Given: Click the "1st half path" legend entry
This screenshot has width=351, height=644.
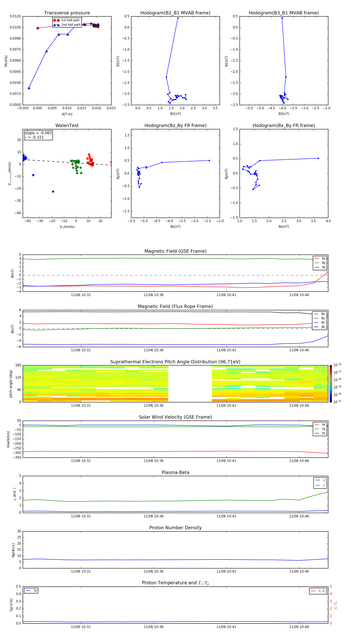Looking at the screenshot, I should tap(67, 20).
